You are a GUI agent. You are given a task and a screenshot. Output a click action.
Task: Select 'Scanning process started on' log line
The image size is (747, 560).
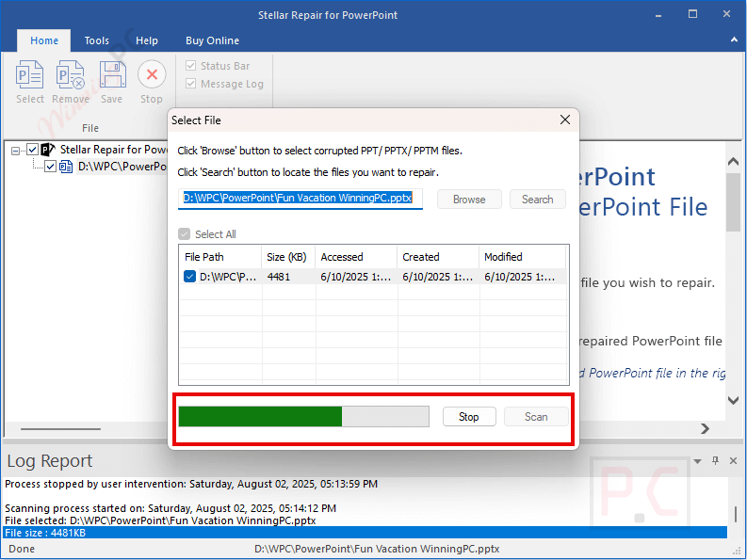click(171, 508)
